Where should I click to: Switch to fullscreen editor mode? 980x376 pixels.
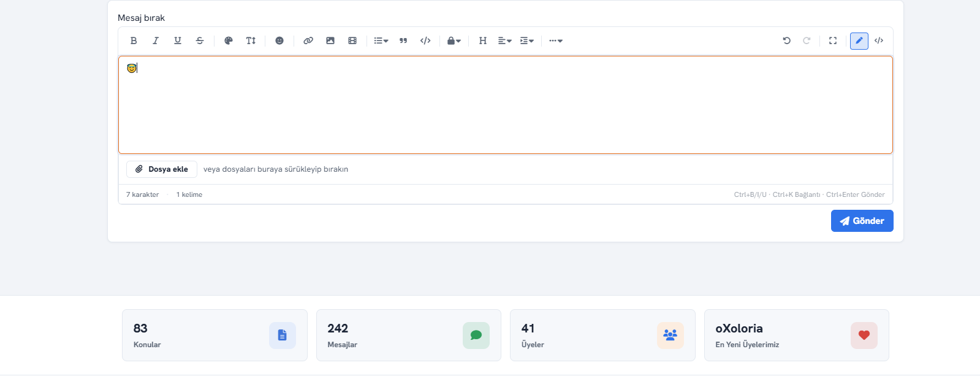click(x=833, y=40)
